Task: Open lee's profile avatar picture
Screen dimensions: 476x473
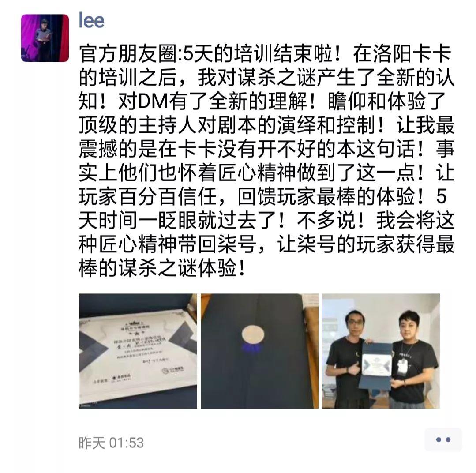Action: [x=45, y=38]
